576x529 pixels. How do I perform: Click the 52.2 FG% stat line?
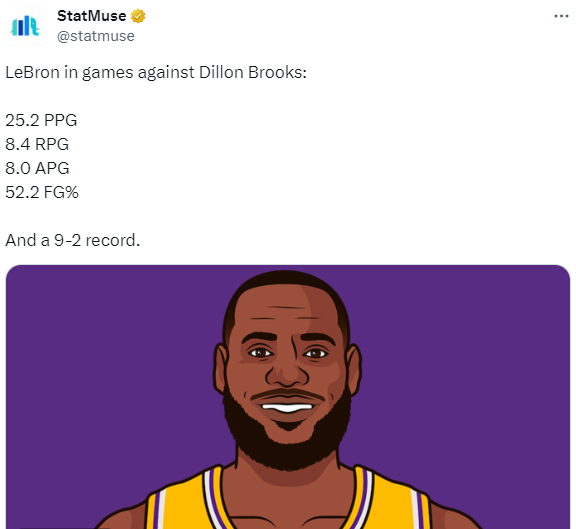click(42, 192)
